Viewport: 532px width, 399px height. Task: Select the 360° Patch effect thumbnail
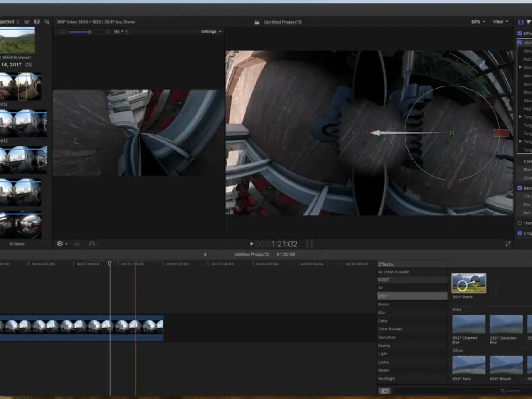pyautogui.click(x=468, y=283)
